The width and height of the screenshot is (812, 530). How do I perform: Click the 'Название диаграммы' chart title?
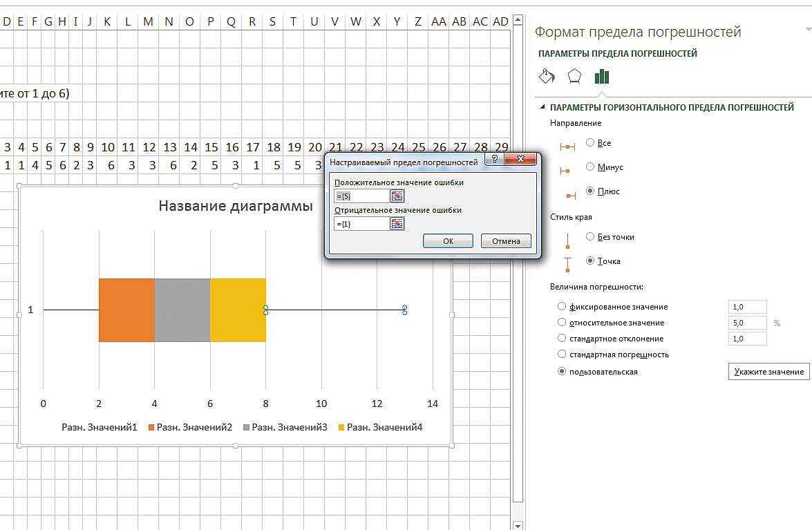(x=235, y=206)
